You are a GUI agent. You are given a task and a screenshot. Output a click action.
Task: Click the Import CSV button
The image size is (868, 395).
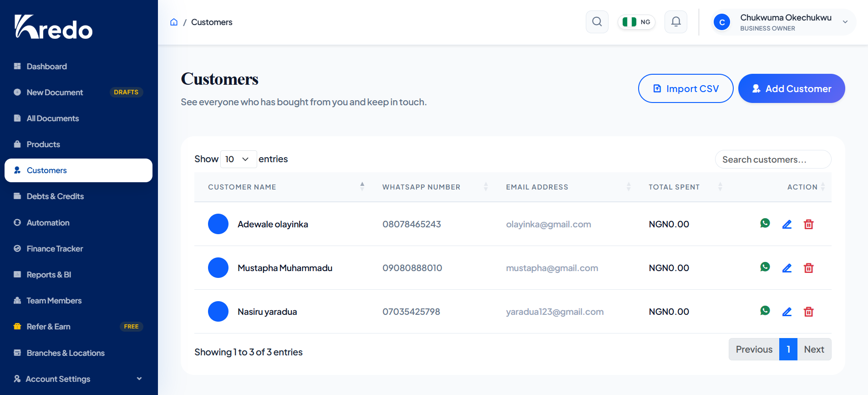point(685,88)
